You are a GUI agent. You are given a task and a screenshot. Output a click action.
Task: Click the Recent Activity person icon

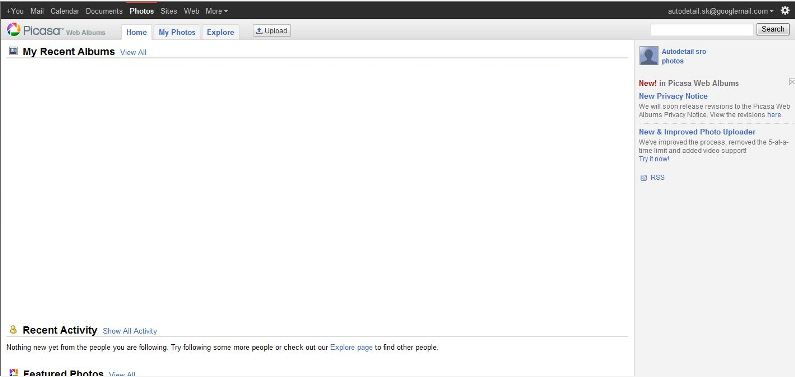click(x=13, y=330)
